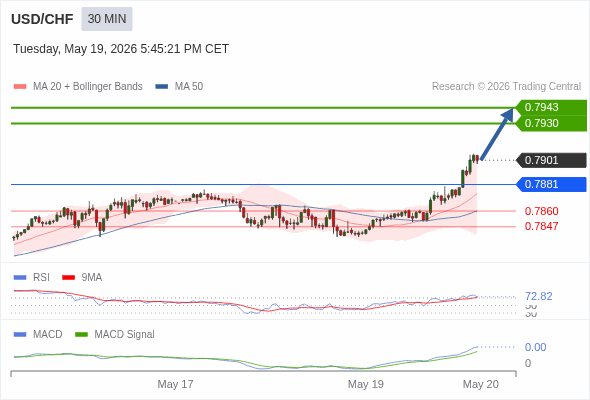Screen dimensions: 590x400
Task: Click the 0.7901 current price tag
Action: coord(552,160)
